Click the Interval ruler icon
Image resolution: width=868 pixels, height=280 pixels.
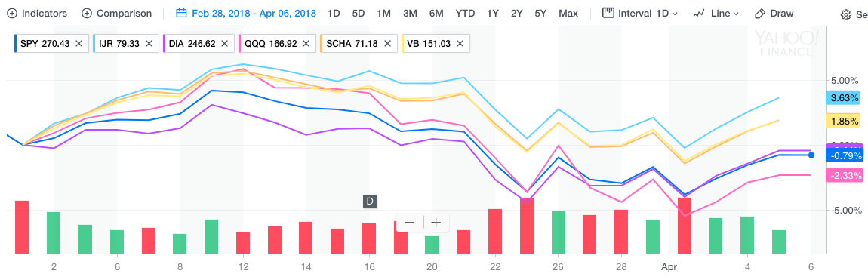click(608, 13)
